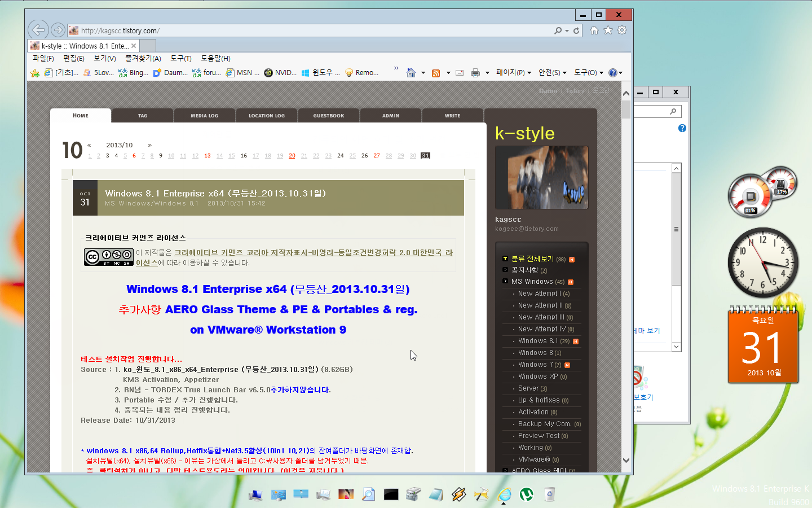
Task: Open the blog TAG tab
Action: (143, 116)
